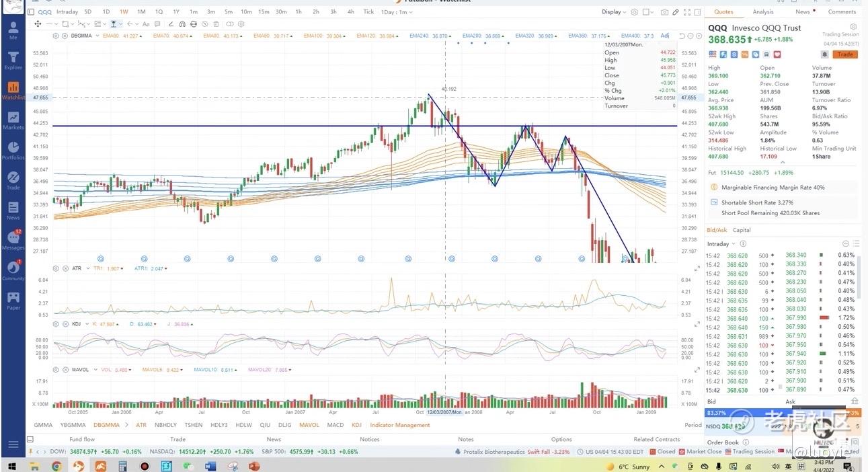Viewport: 868px width, 472px height.
Task: Open PowerPoint from taskbar
Action: click(254, 466)
